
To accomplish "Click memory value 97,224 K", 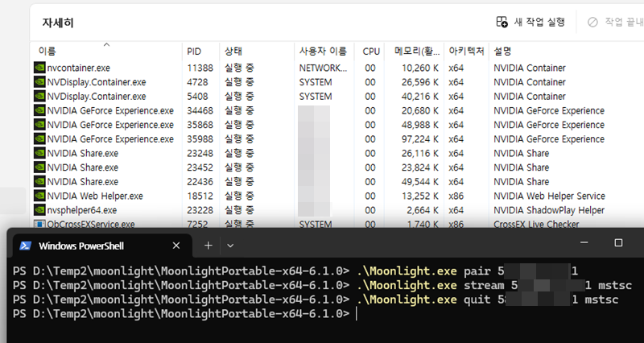I will tap(419, 138).
